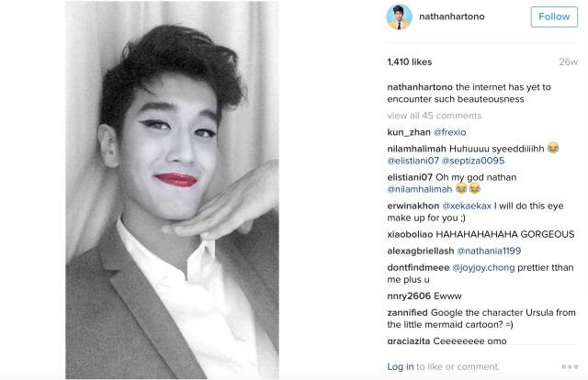Viewport: 588px width, 380px height.
Task: Open kun_zhan commenter profile
Action: point(408,132)
